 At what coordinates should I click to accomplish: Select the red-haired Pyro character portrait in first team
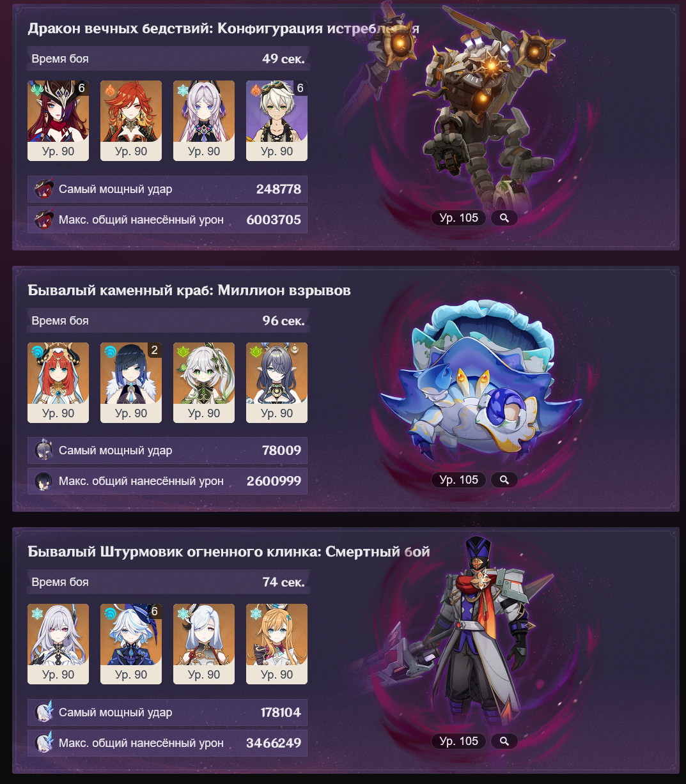131,121
